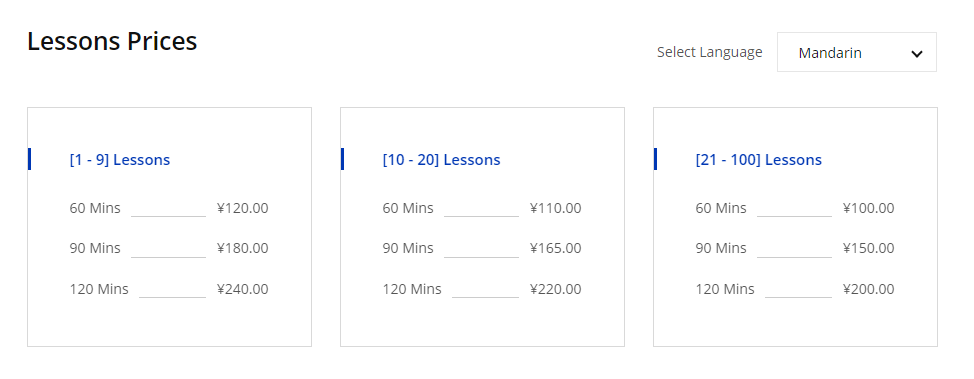Select the ¥150.00 price for 90 Mins
Screen dimensions: 974x379
[x=869, y=249]
